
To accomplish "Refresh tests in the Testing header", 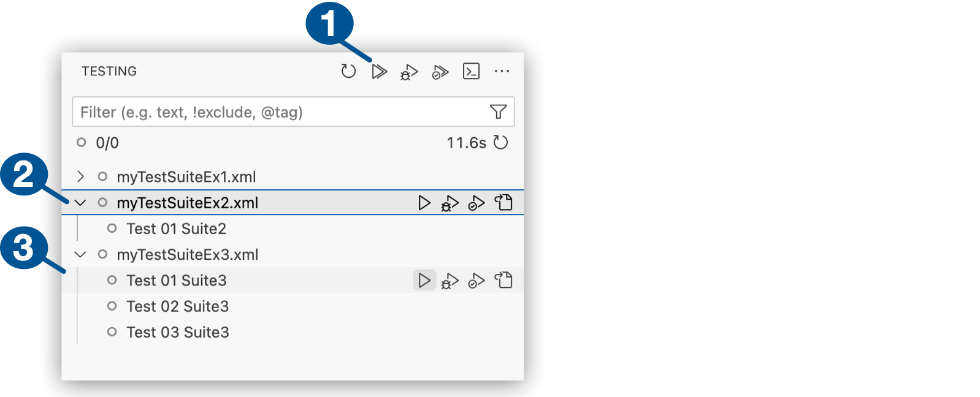I will pos(348,72).
